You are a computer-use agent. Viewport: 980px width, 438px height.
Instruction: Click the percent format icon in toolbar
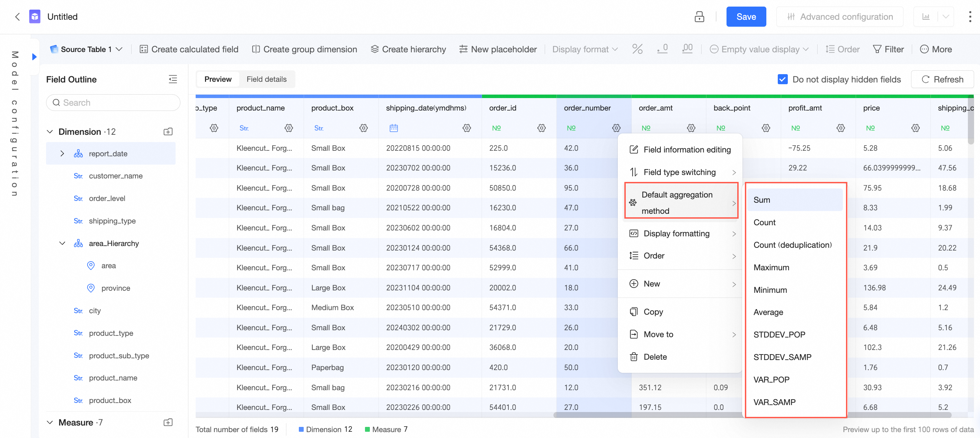tap(637, 49)
